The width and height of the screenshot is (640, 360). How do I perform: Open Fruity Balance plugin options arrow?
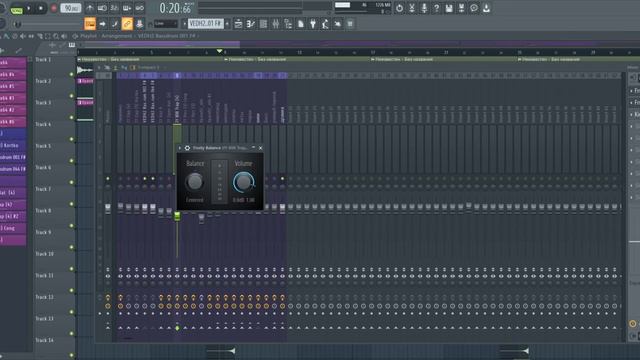180,148
